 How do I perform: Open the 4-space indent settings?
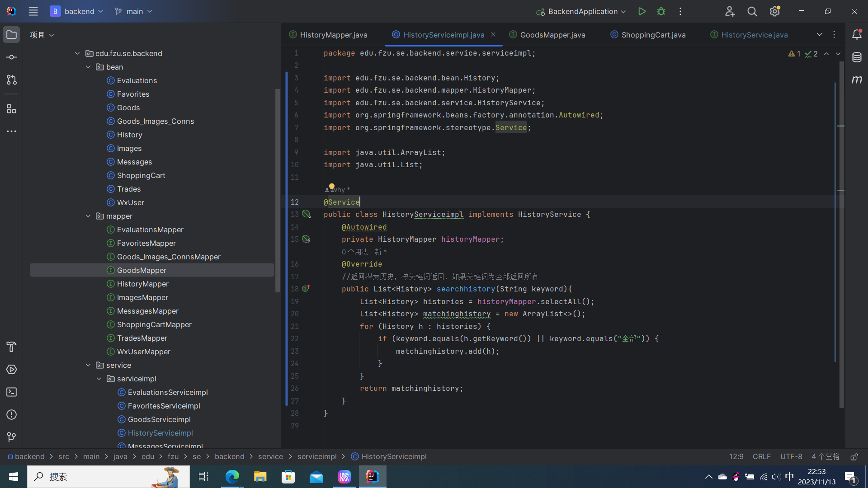825,457
